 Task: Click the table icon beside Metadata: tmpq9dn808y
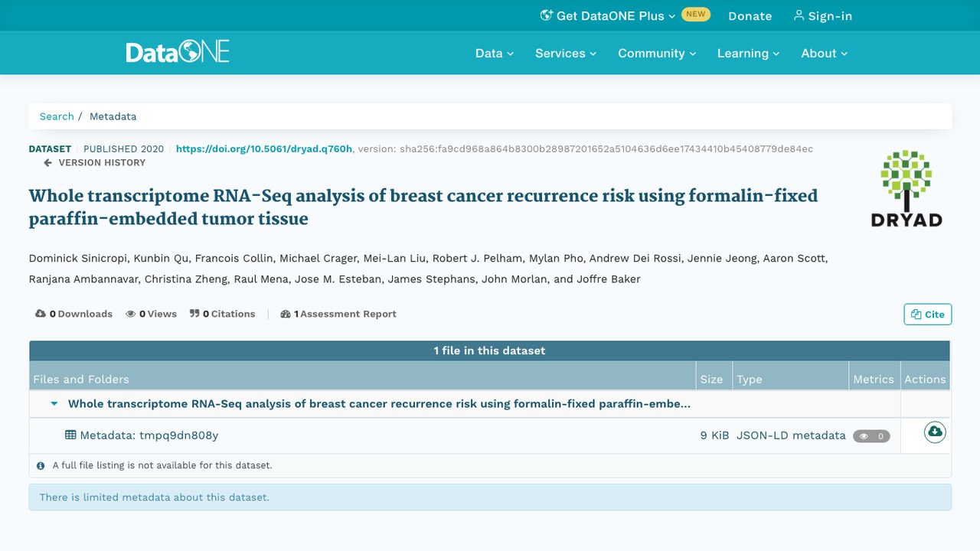coord(70,435)
